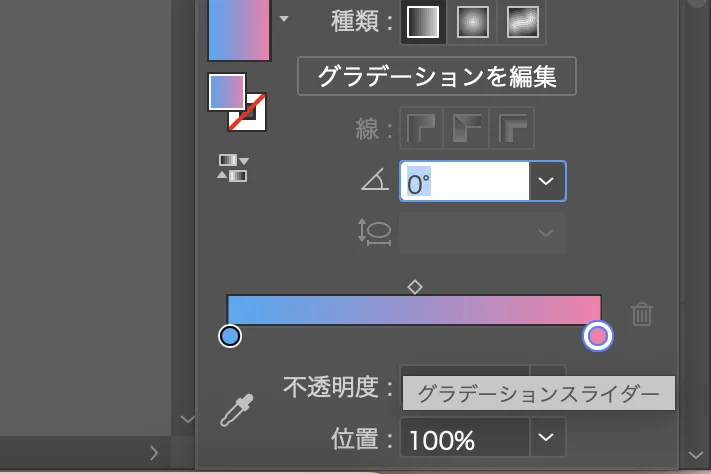
Task: Apply gradient across stroke option
Action: coord(515,128)
